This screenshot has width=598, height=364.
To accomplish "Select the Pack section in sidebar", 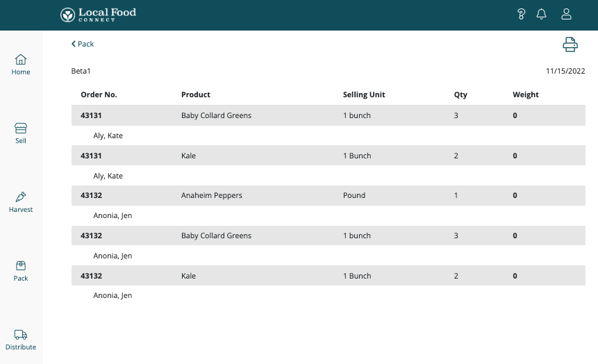I will [21, 271].
